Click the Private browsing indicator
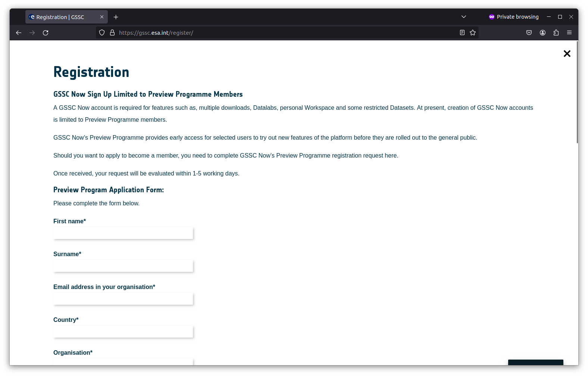The width and height of the screenshot is (588, 376). pyautogui.click(x=514, y=17)
